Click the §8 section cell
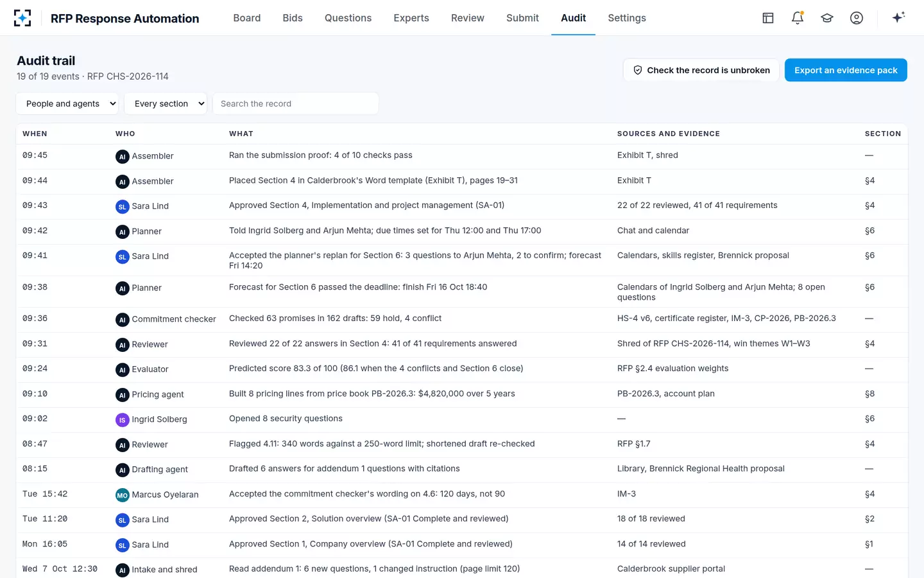 pos(869,394)
